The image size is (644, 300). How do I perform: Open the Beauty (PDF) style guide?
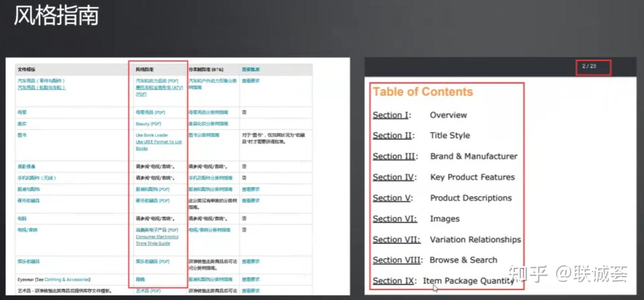coord(148,124)
